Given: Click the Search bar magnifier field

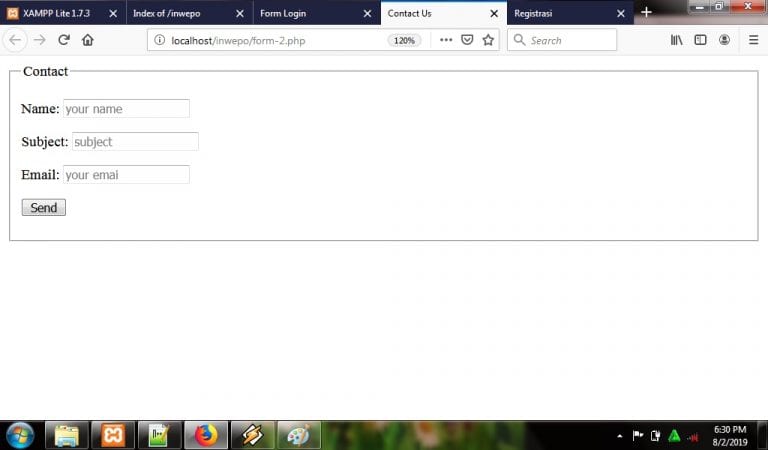Looking at the screenshot, I should pos(562,40).
